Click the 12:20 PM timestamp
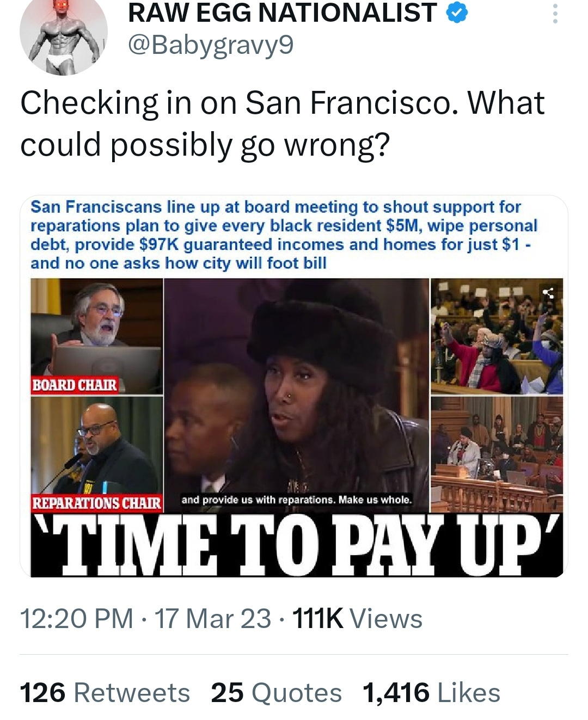The width and height of the screenshot is (588, 720). (77, 619)
